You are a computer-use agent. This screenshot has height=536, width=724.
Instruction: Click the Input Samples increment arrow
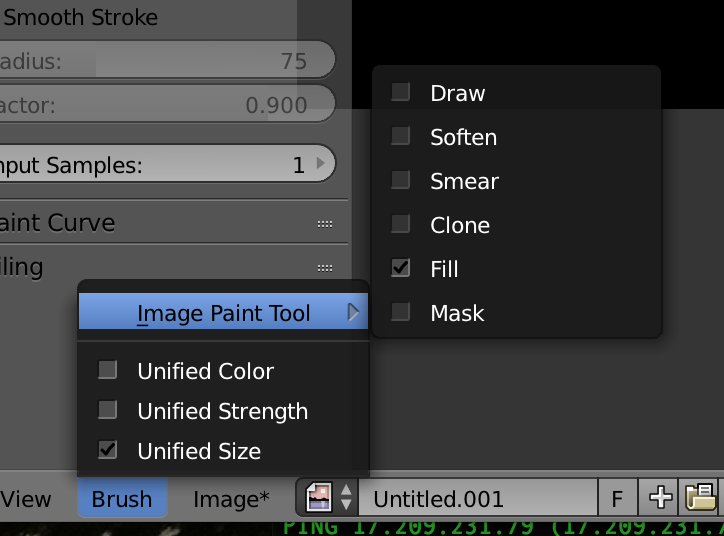coord(320,163)
